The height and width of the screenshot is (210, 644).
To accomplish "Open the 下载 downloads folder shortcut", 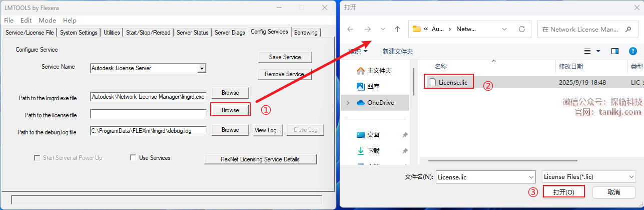I will (x=373, y=150).
